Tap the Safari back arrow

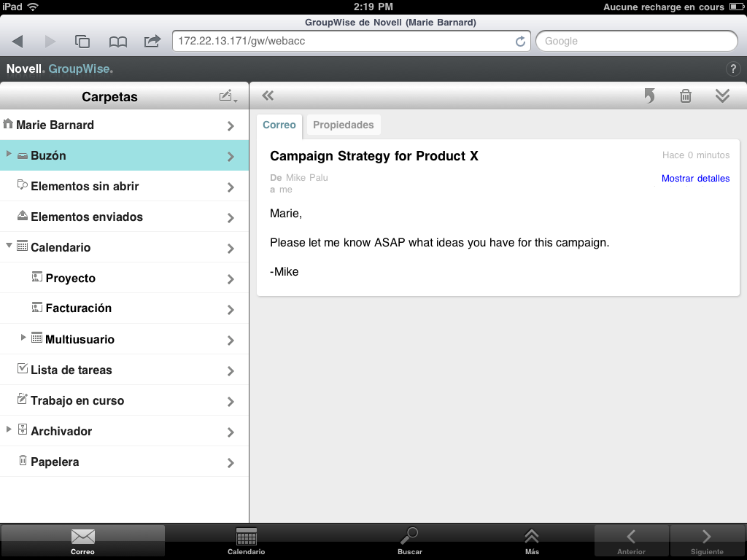pyautogui.click(x=18, y=42)
